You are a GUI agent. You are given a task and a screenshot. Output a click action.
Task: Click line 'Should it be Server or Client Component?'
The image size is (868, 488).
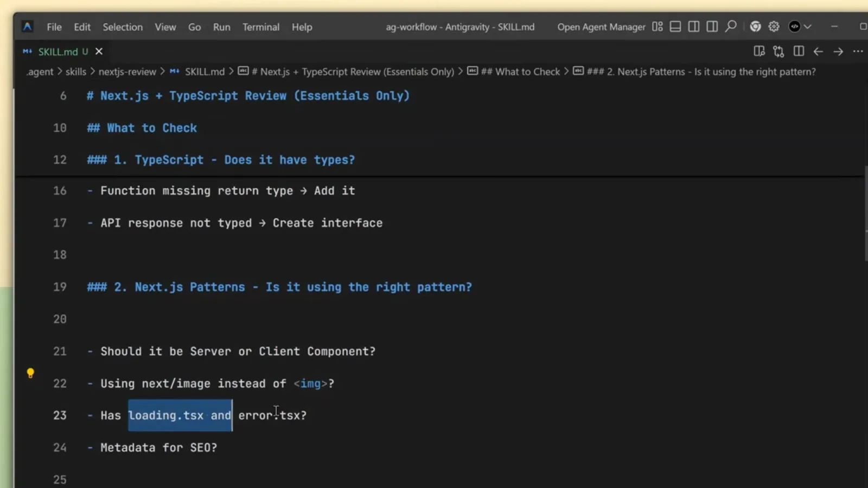point(238,351)
